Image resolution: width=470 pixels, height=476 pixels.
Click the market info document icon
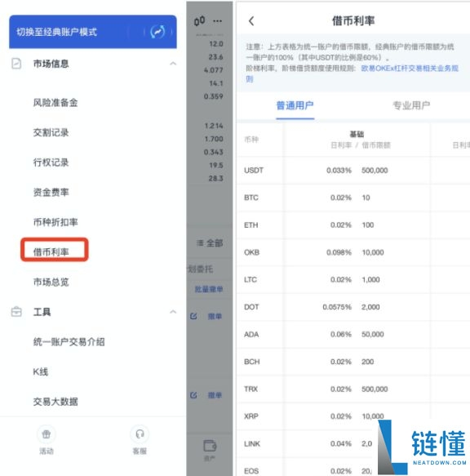click(16, 64)
